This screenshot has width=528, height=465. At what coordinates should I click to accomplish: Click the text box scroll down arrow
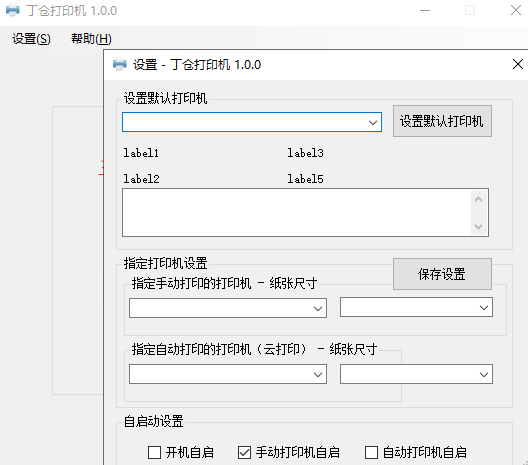coord(478,226)
